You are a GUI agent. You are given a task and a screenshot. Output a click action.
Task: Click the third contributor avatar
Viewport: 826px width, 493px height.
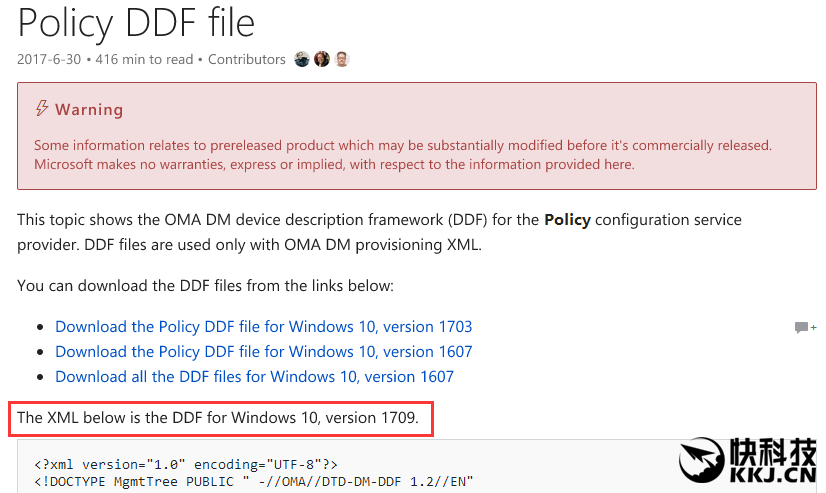pos(342,59)
